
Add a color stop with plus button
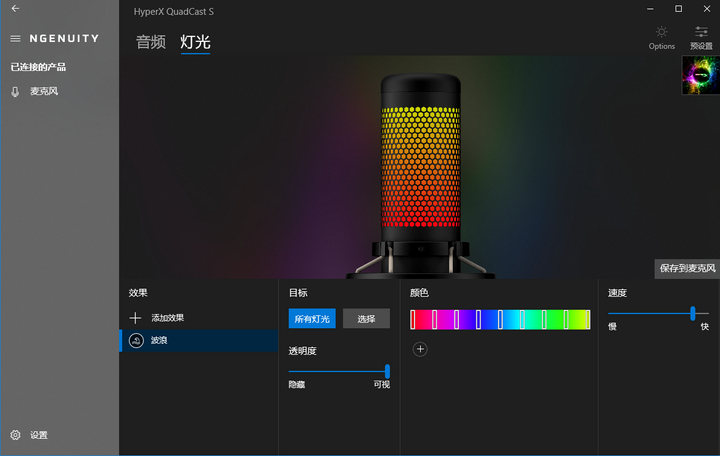(420, 349)
